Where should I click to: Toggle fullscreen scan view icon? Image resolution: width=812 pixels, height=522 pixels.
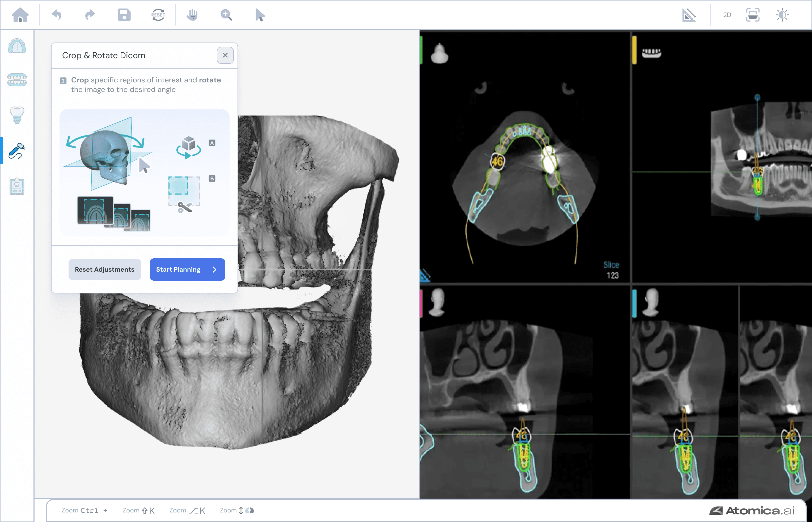pos(753,15)
